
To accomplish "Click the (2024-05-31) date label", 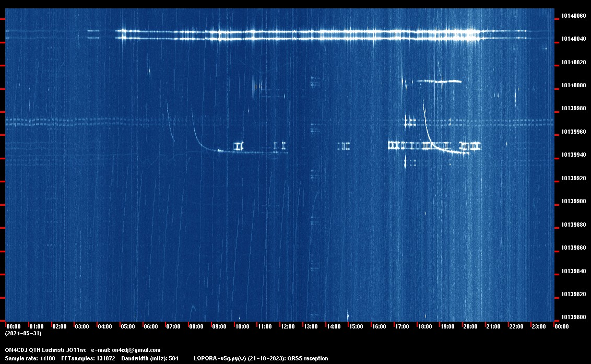I will tap(23, 333).
